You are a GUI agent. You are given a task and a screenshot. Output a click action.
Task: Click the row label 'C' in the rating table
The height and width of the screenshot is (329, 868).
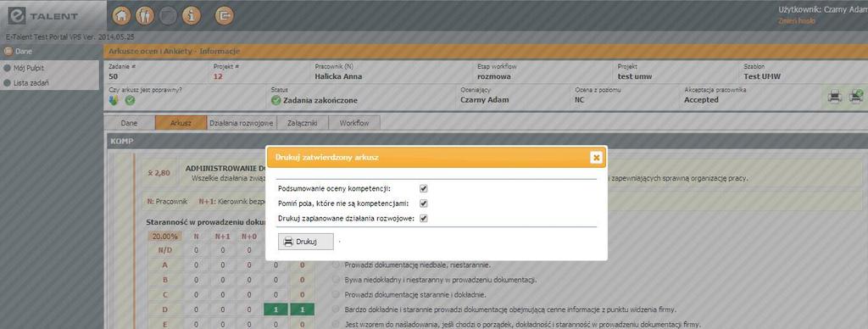tap(164, 295)
